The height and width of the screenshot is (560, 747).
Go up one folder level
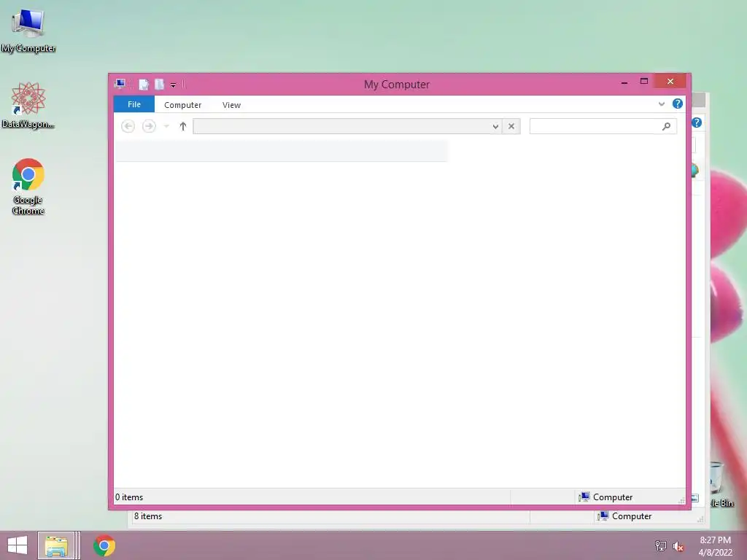[x=183, y=126]
